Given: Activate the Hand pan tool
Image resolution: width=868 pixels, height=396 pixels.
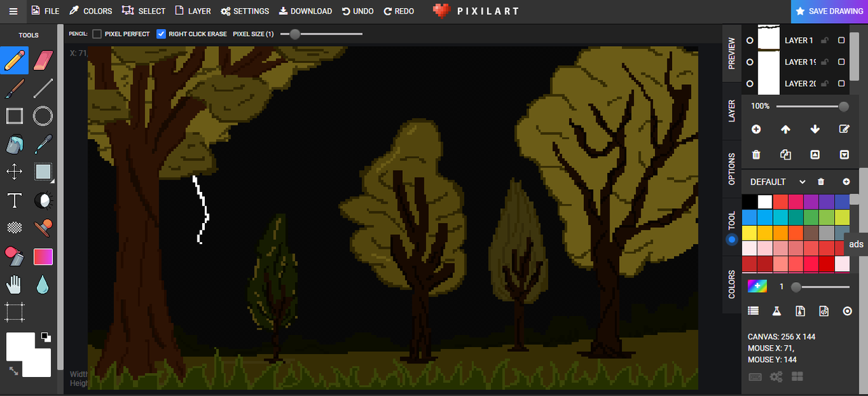Looking at the screenshot, I should tap(14, 285).
